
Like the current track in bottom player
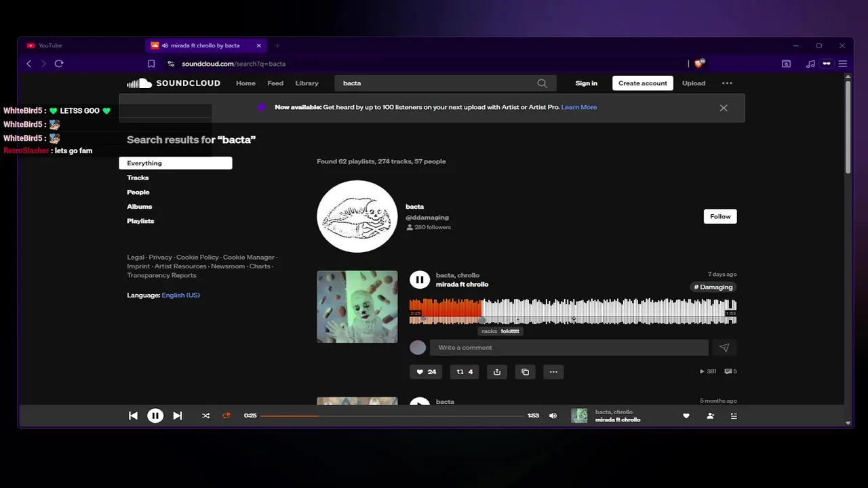(x=686, y=415)
